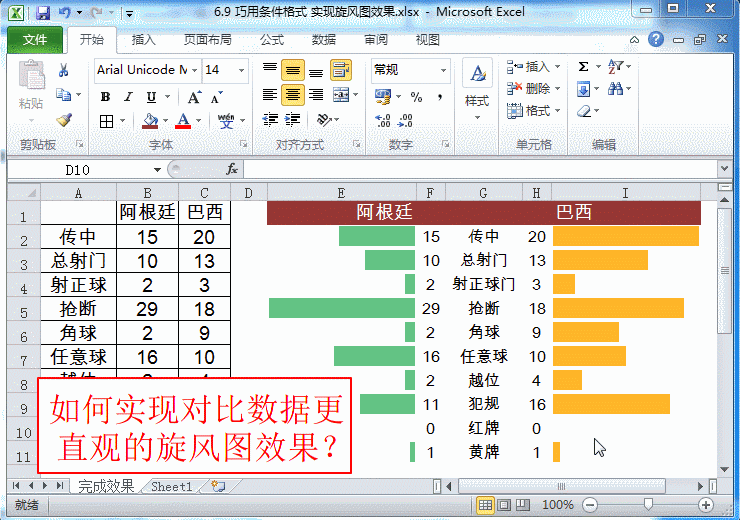740x520 pixels.
Task: Click the Insert Function fx button
Action: 232,169
